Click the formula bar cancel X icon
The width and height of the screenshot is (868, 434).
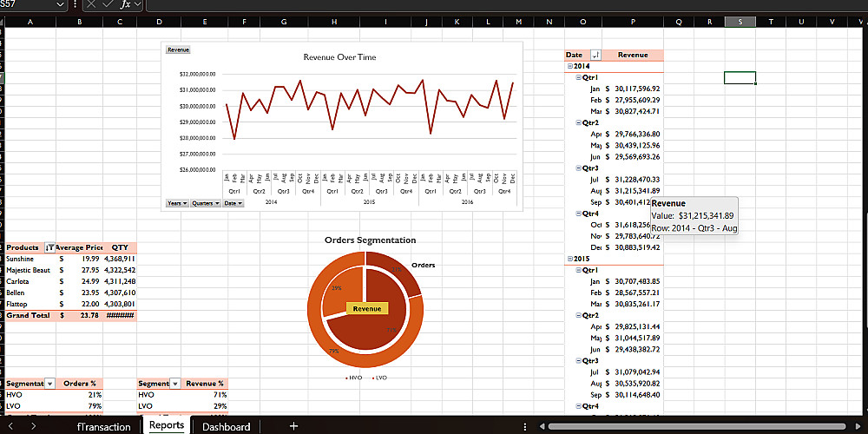coord(92,3)
